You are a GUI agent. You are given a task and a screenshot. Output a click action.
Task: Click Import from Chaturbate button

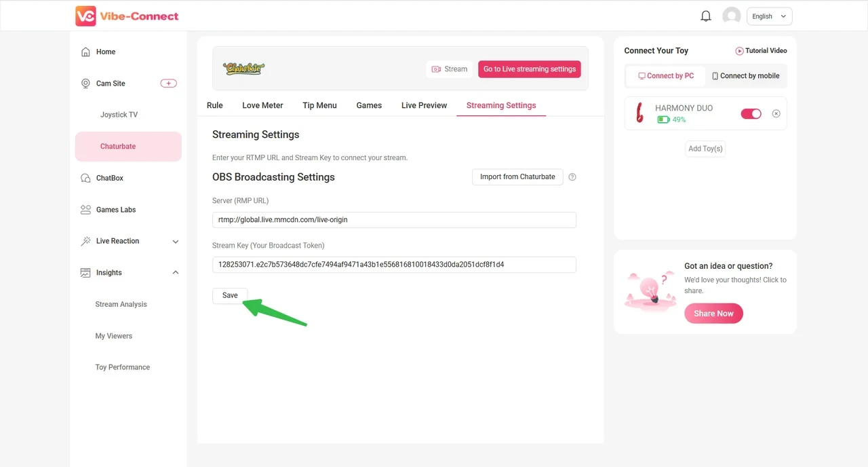tap(517, 177)
